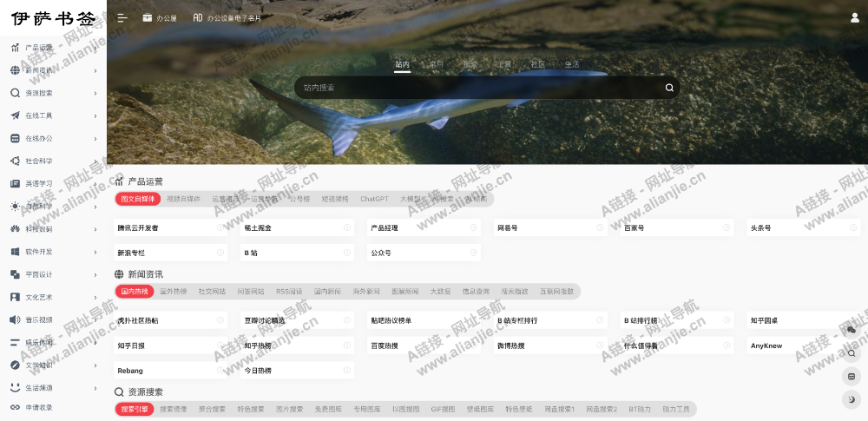Open the 网易号 card

[x=551, y=227]
